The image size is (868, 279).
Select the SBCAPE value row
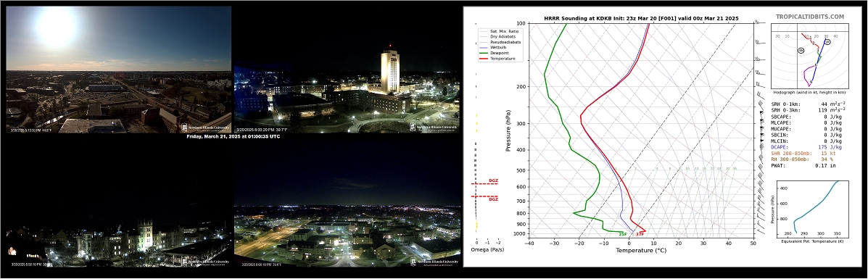806,117
